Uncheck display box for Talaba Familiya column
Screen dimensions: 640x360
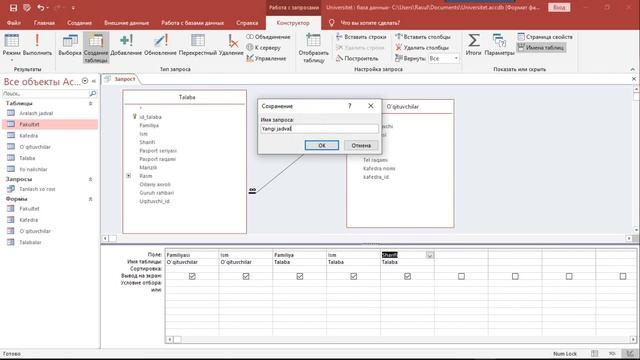[x=300, y=276]
